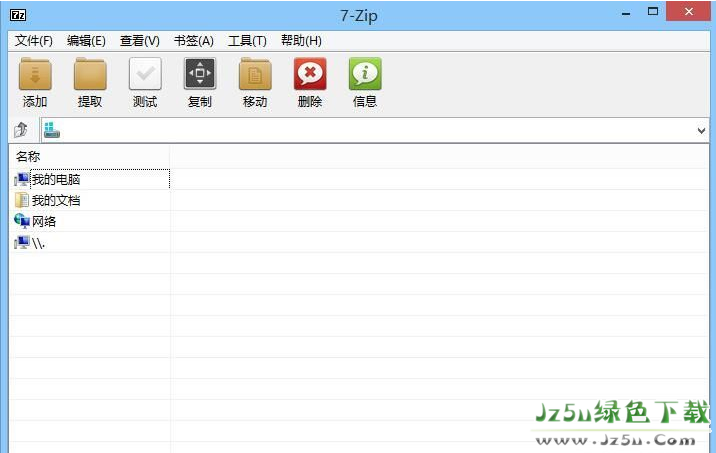The image size is (716, 453).
Task: Go up one folder level arrow
Action: click(21, 130)
